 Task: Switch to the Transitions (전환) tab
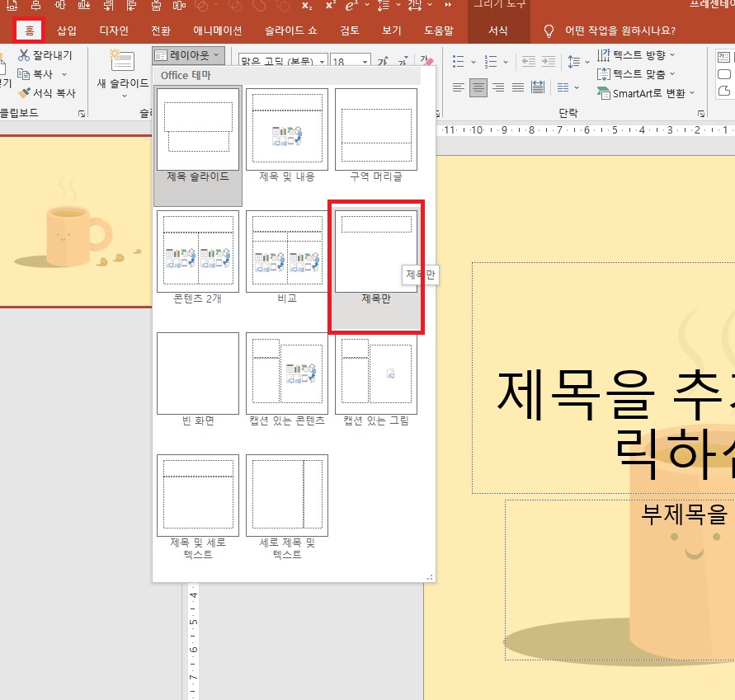point(161,31)
